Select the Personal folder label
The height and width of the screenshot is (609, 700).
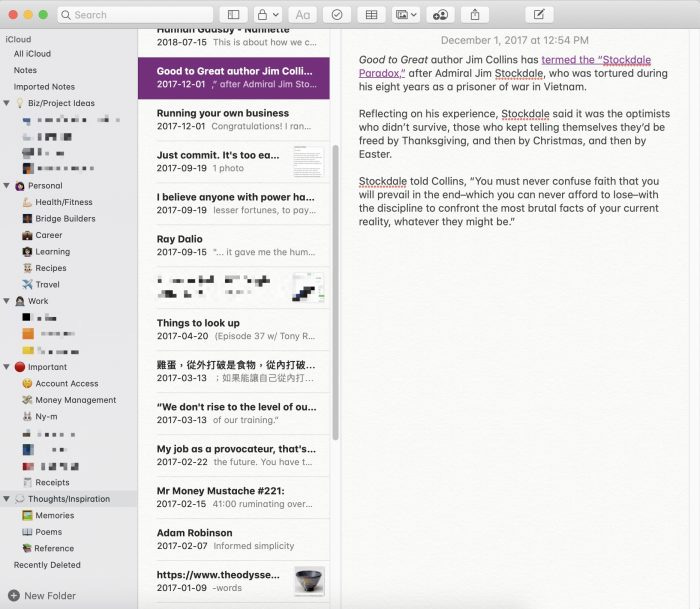45,185
